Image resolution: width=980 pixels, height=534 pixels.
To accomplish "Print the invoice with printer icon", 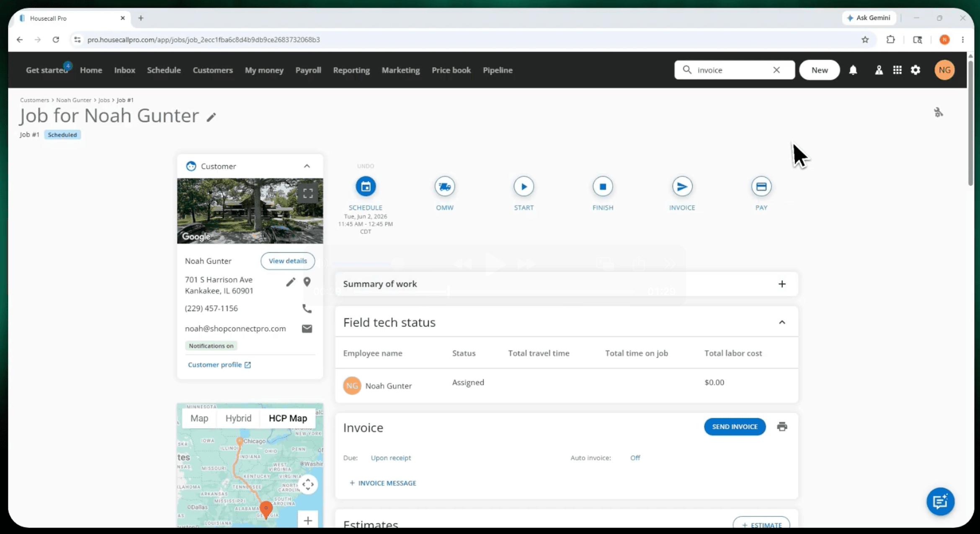I will click(782, 427).
